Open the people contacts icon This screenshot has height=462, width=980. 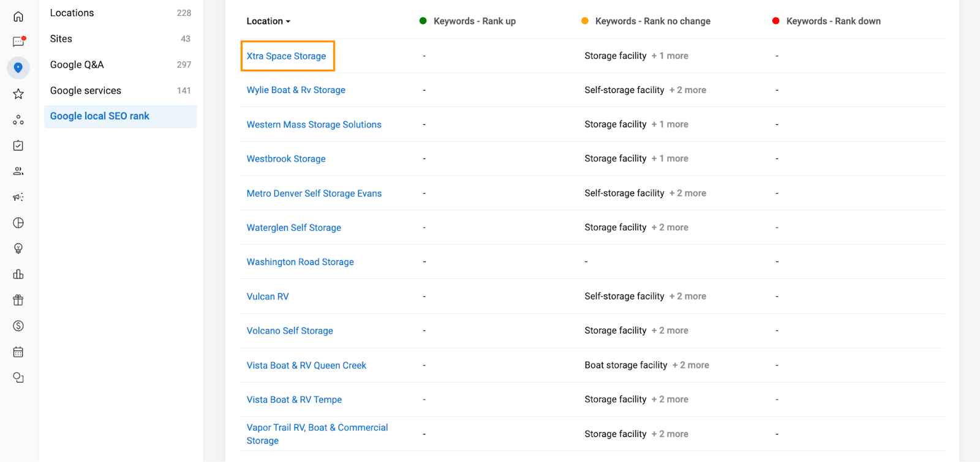click(18, 171)
